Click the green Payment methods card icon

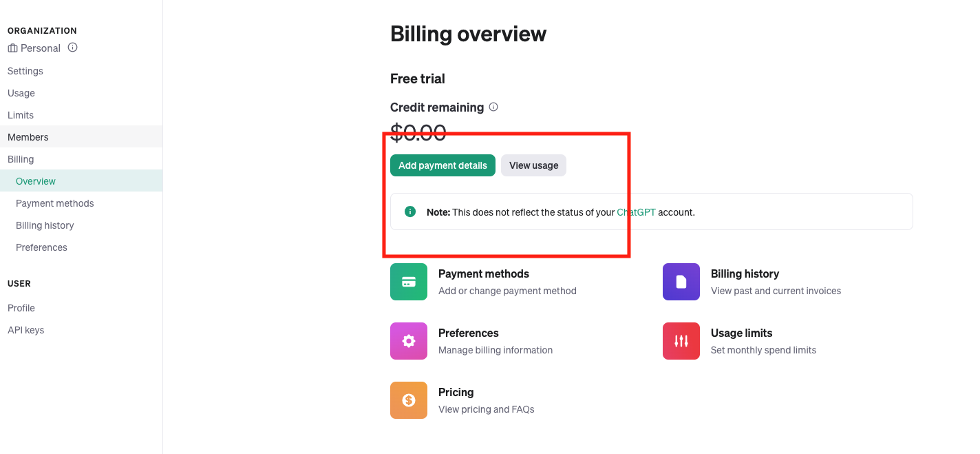(x=409, y=282)
